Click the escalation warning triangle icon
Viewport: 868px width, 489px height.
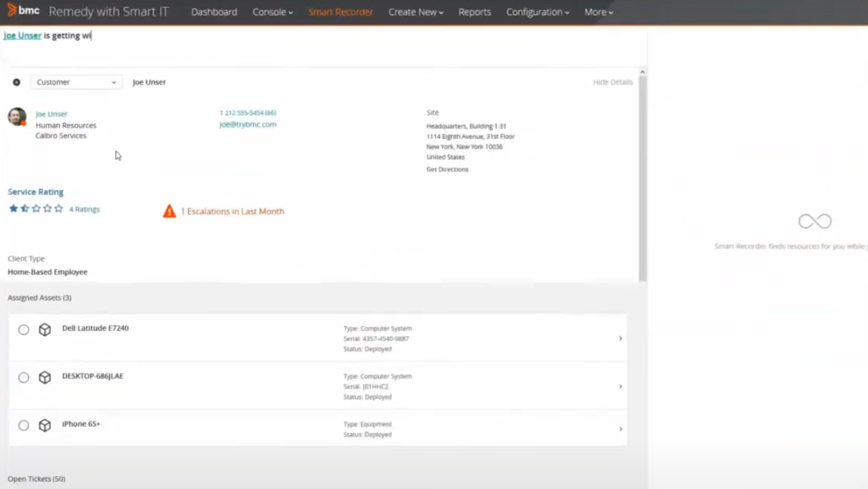click(169, 211)
